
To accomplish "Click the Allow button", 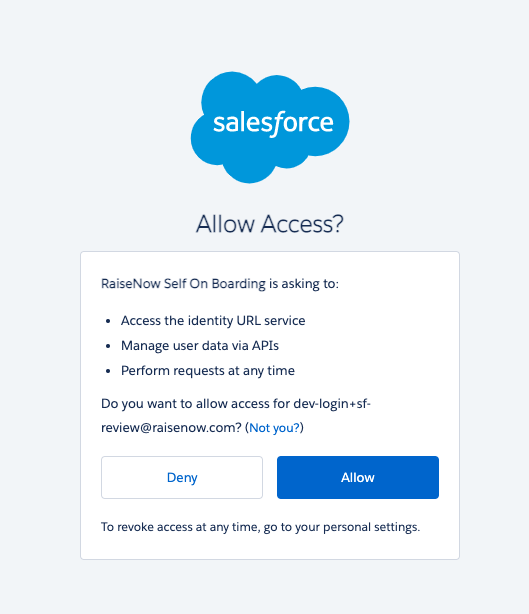I will click(357, 477).
